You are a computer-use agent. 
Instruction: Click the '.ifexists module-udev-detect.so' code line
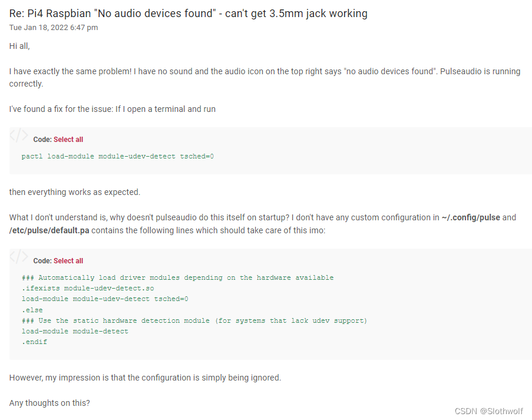click(x=88, y=289)
